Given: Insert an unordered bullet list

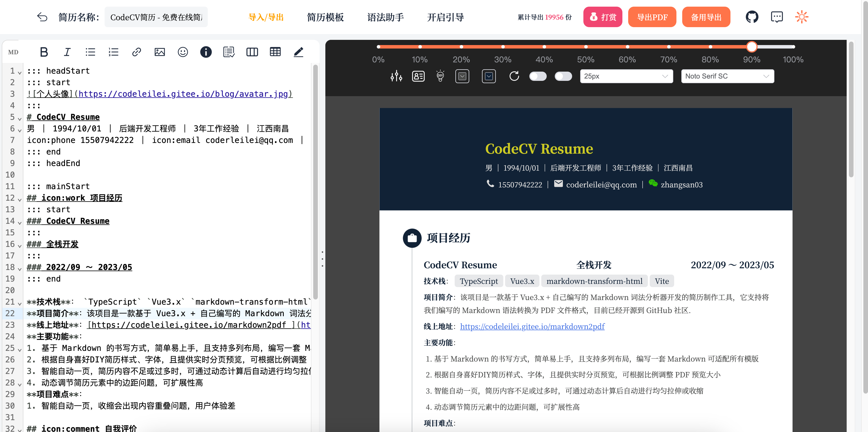Looking at the screenshot, I should [90, 52].
